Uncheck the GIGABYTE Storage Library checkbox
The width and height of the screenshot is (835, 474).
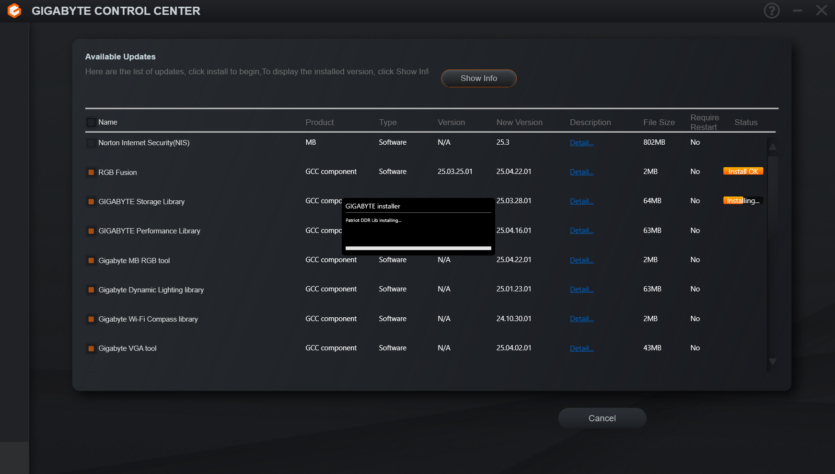(91, 202)
